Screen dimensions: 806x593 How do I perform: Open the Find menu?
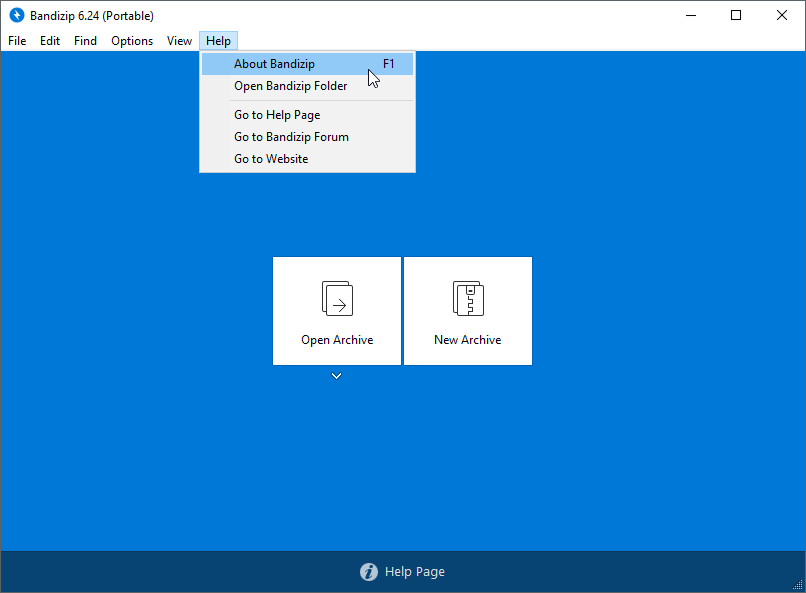pyautogui.click(x=85, y=41)
